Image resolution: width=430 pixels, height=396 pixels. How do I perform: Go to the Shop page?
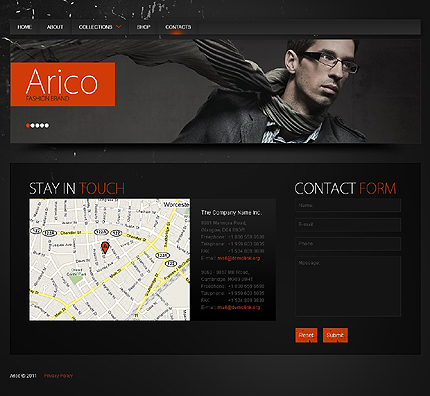coord(143,27)
